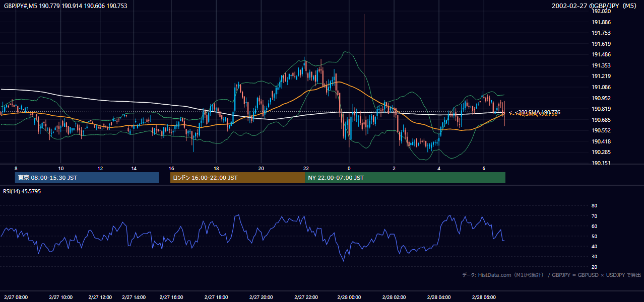Click hour 22 on the price chart time axis
This screenshot has width=644, height=302.
point(306,168)
